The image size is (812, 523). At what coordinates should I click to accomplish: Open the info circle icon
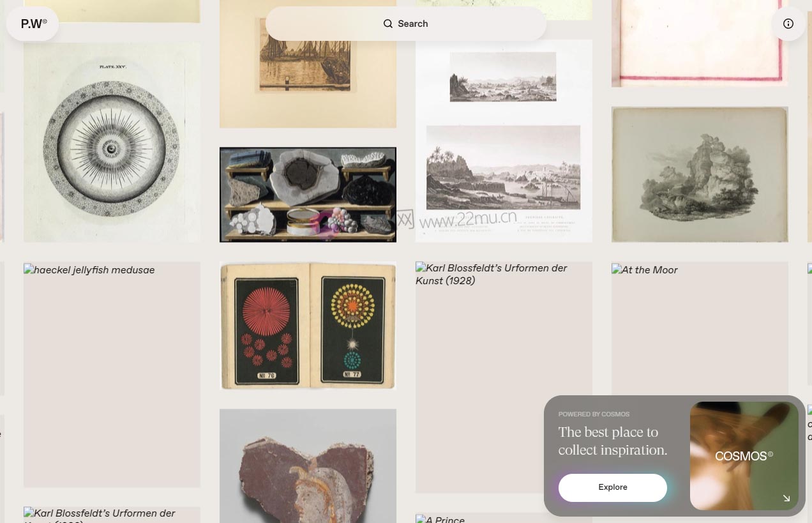click(788, 24)
